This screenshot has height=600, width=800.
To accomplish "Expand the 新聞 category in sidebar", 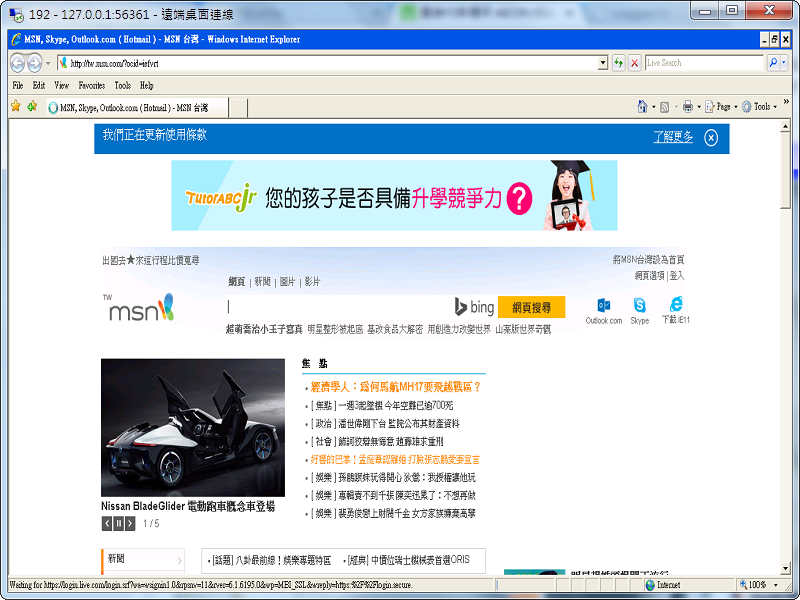I will (x=143, y=559).
